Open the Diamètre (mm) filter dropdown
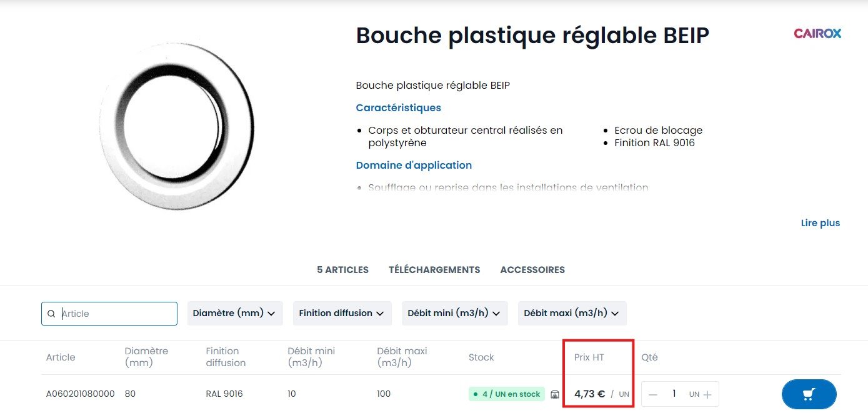868x413 pixels. pyautogui.click(x=234, y=313)
